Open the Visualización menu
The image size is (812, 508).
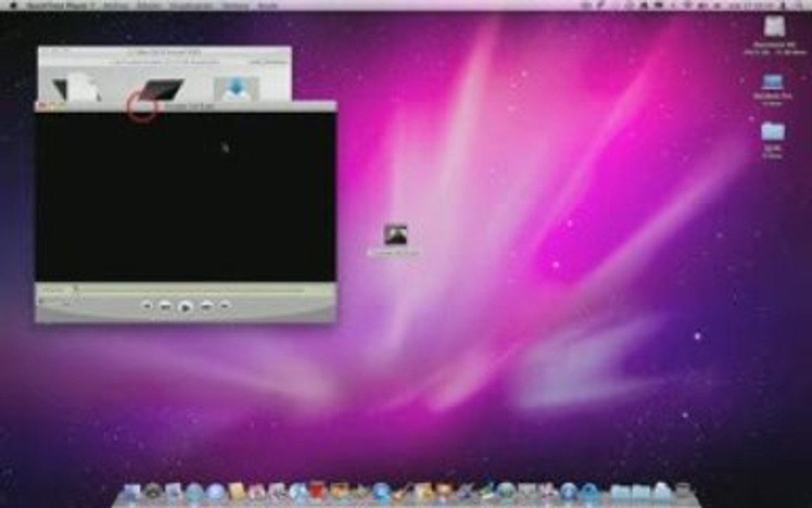click(191, 5)
